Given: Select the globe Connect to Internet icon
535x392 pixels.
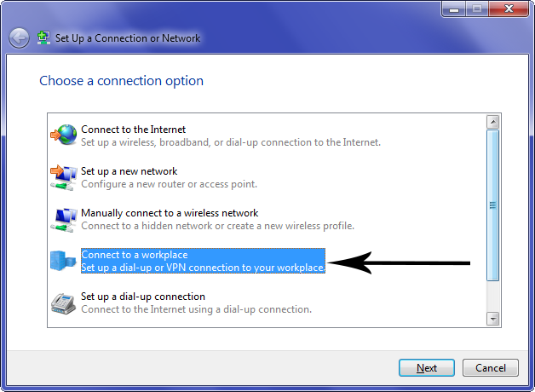Looking at the screenshot, I should [64, 135].
